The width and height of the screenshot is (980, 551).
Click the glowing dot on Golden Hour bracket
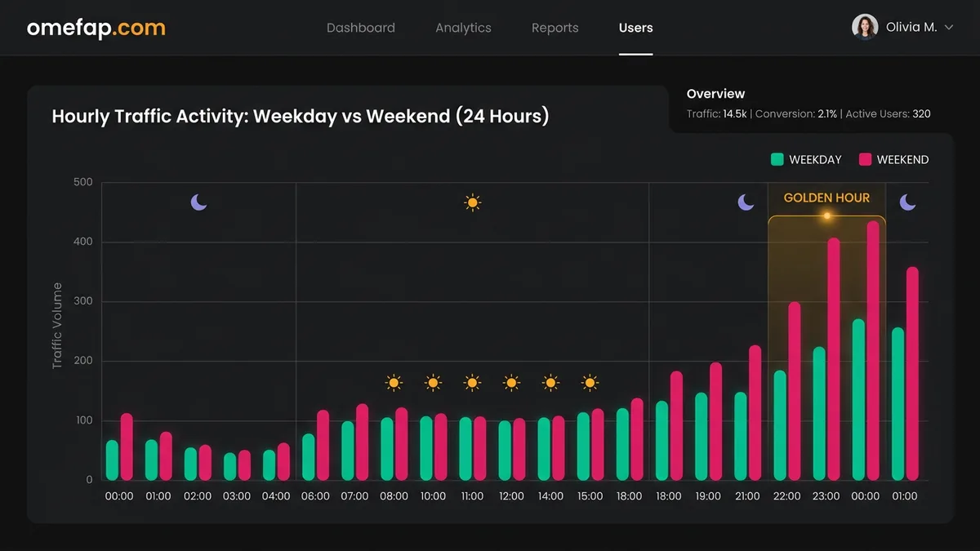pyautogui.click(x=827, y=216)
